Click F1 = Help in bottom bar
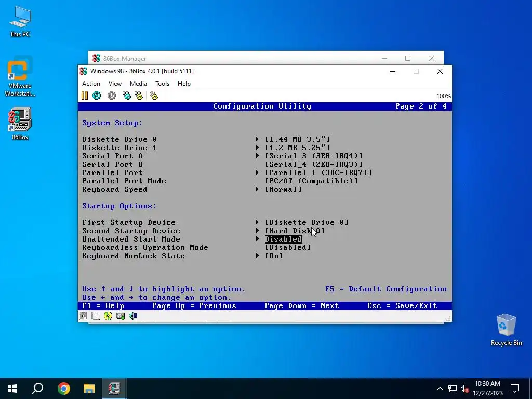This screenshot has width=532, height=399. point(103,305)
